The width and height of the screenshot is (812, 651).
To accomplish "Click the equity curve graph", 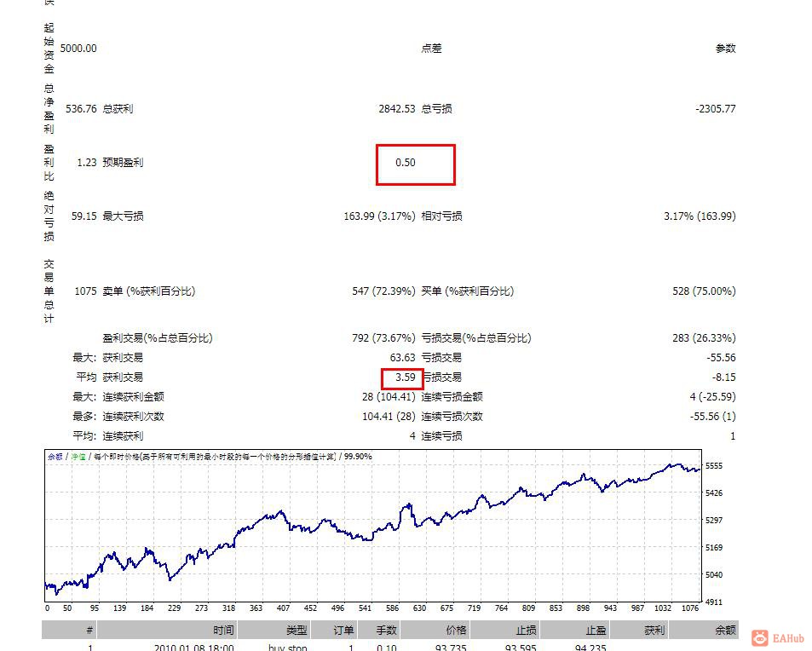I will point(373,526).
